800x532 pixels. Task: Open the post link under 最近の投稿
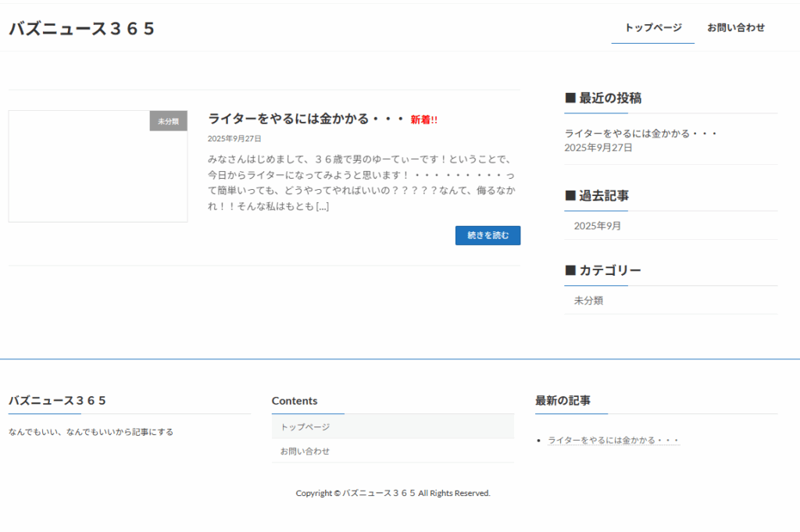coord(641,134)
